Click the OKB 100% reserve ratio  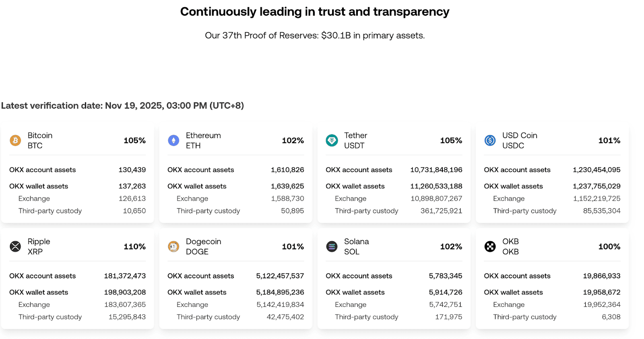click(x=609, y=247)
